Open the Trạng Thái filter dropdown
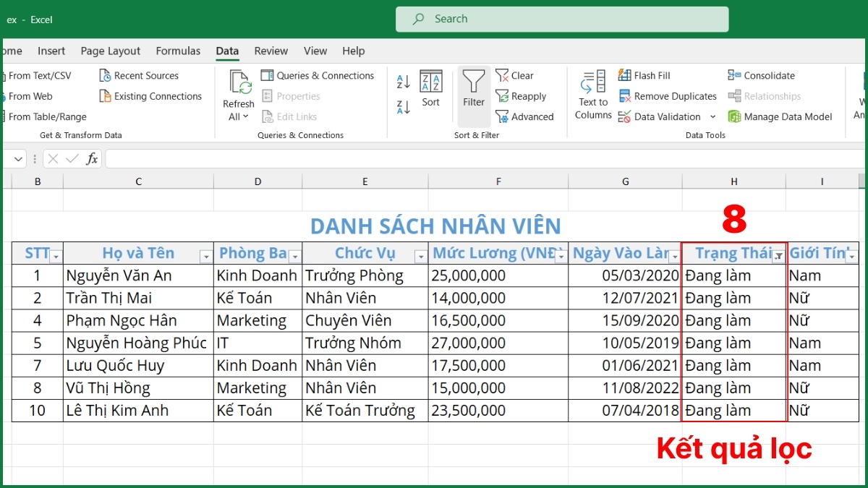The width and height of the screenshot is (868, 488). (778, 256)
